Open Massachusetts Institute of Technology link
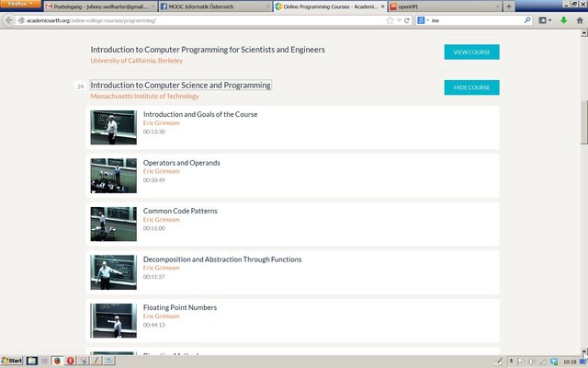 tap(144, 96)
